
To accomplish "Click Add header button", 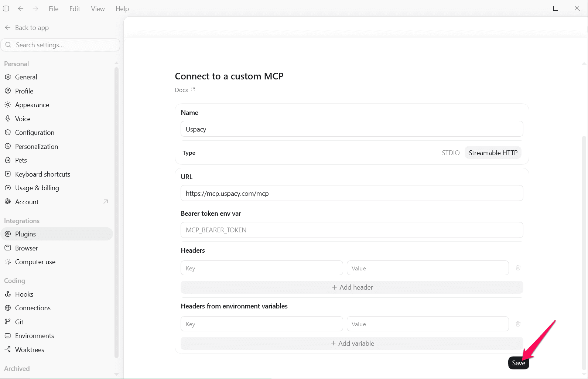I will [352, 287].
